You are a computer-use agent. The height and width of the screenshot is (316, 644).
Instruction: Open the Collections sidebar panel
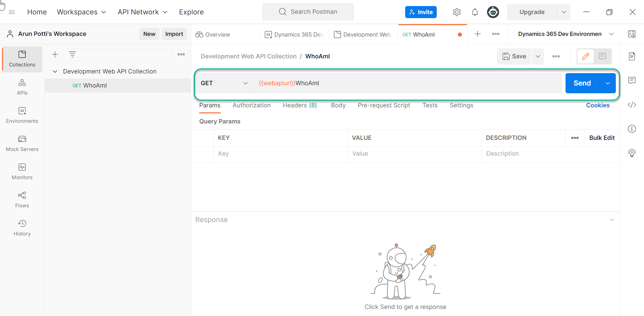[22, 59]
